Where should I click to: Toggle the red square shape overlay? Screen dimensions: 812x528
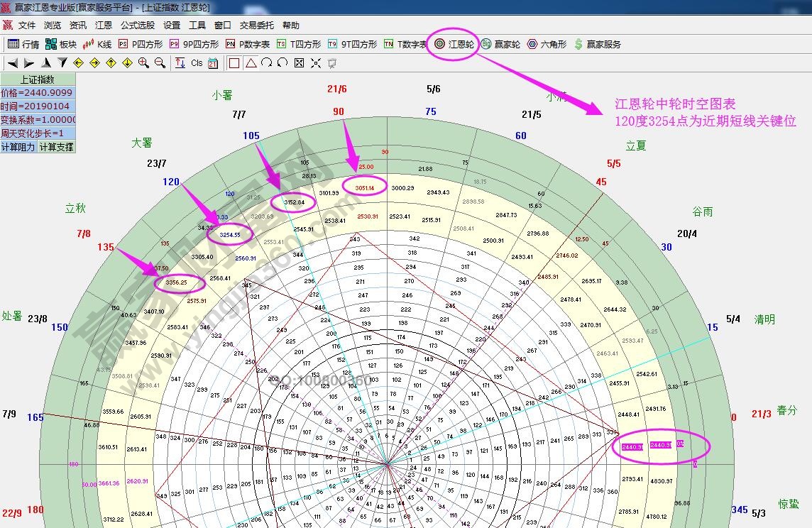(234, 63)
